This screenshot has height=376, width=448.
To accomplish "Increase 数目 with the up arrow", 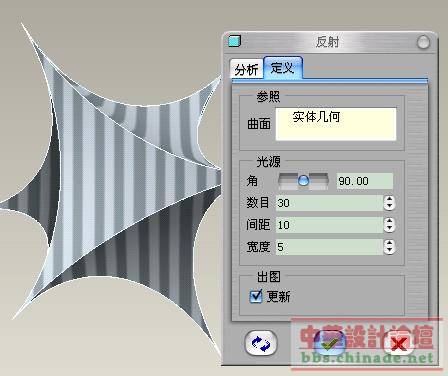I will [389, 199].
